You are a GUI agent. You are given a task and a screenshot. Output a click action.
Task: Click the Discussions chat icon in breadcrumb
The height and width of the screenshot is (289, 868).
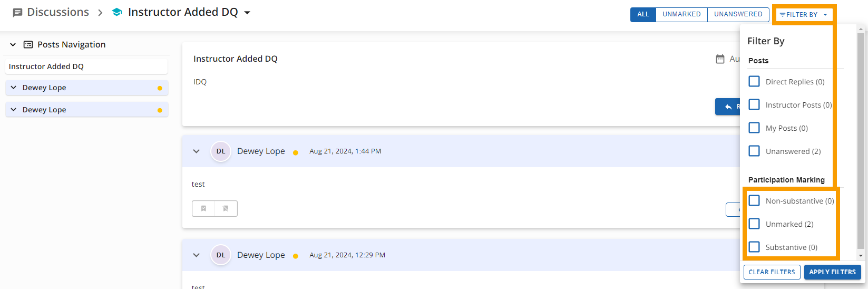coord(17,13)
